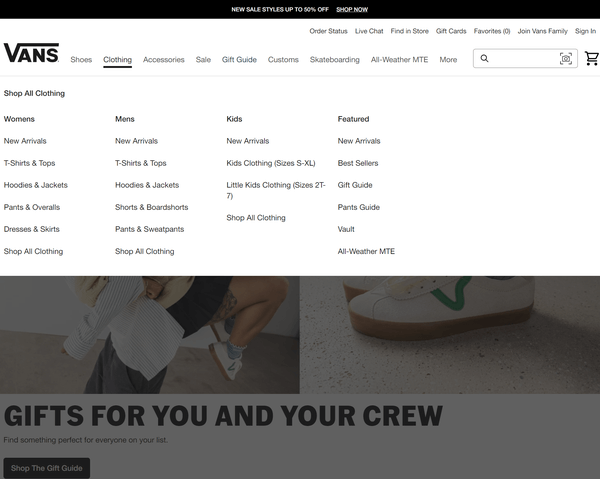This screenshot has height=479, width=600.
Task: Open Find in Store link
Action: [409, 31]
